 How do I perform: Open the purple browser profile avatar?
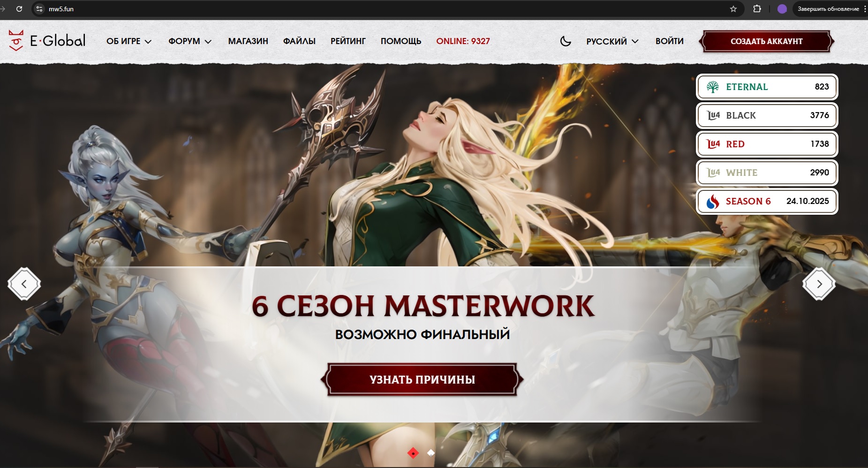tap(782, 9)
